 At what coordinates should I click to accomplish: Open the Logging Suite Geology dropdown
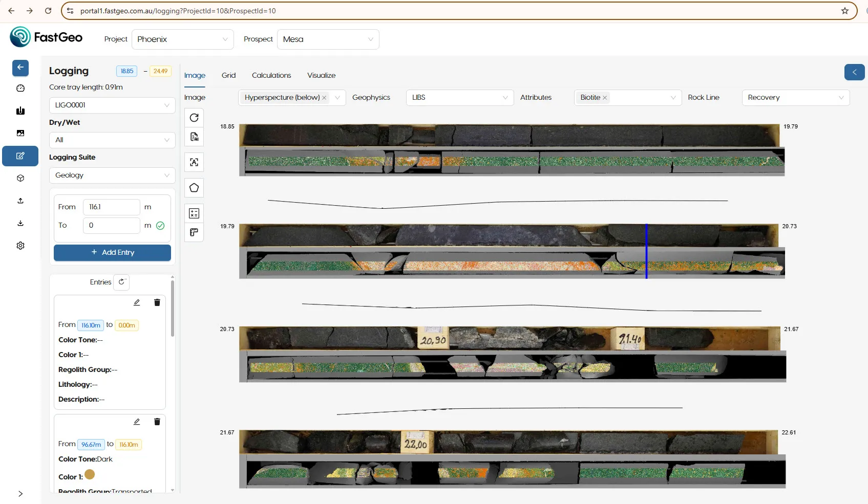[112, 175]
